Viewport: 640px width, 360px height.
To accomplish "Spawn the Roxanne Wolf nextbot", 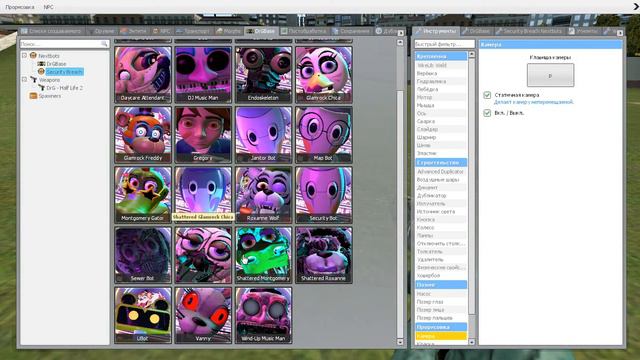I will click(263, 194).
